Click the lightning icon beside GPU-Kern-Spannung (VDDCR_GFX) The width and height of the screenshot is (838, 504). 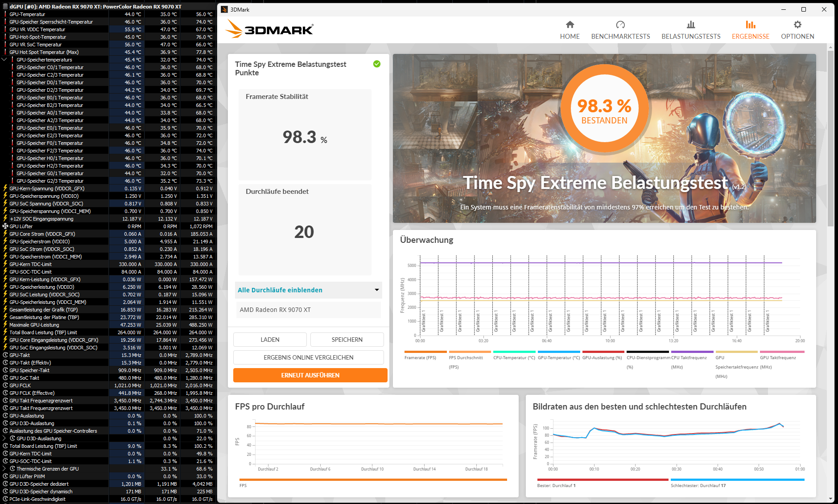tap(5, 188)
